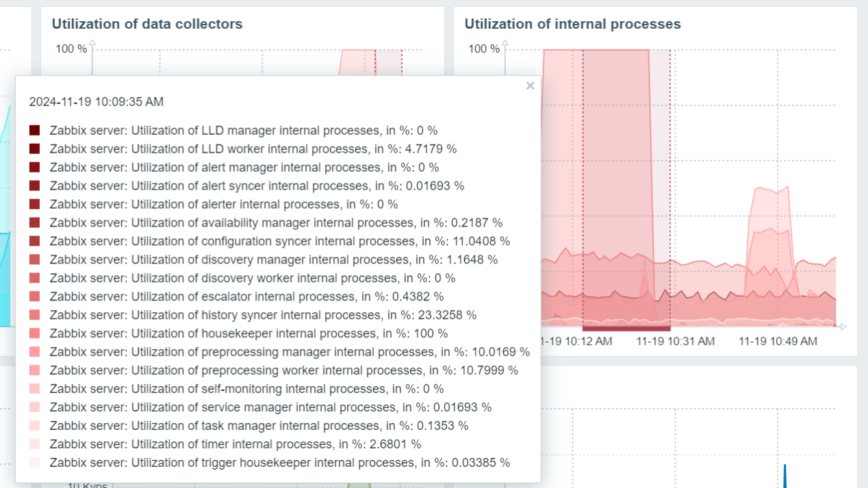Click the LLD manager color swatch
The height and width of the screenshot is (488, 868).
35,130
